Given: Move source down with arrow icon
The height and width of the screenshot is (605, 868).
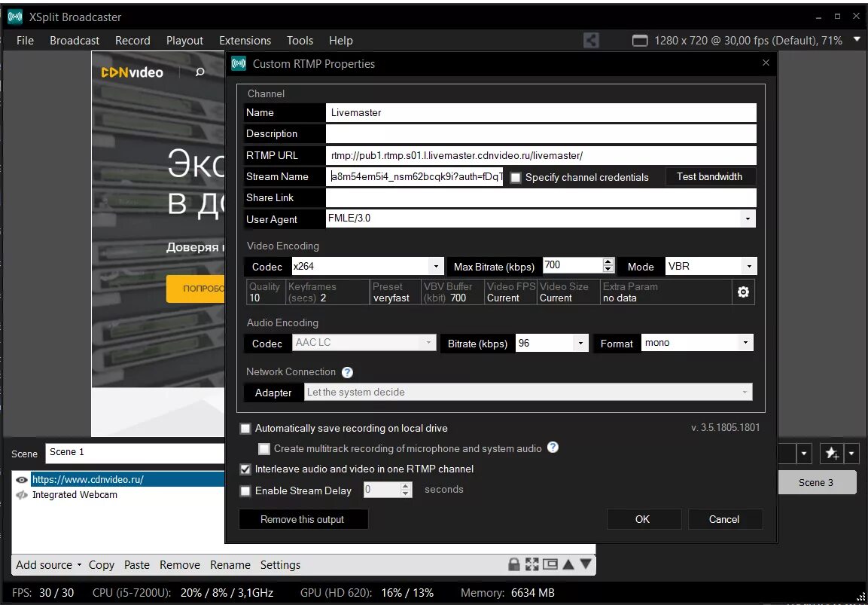Looking at the screenshot, I should point(586,564).
